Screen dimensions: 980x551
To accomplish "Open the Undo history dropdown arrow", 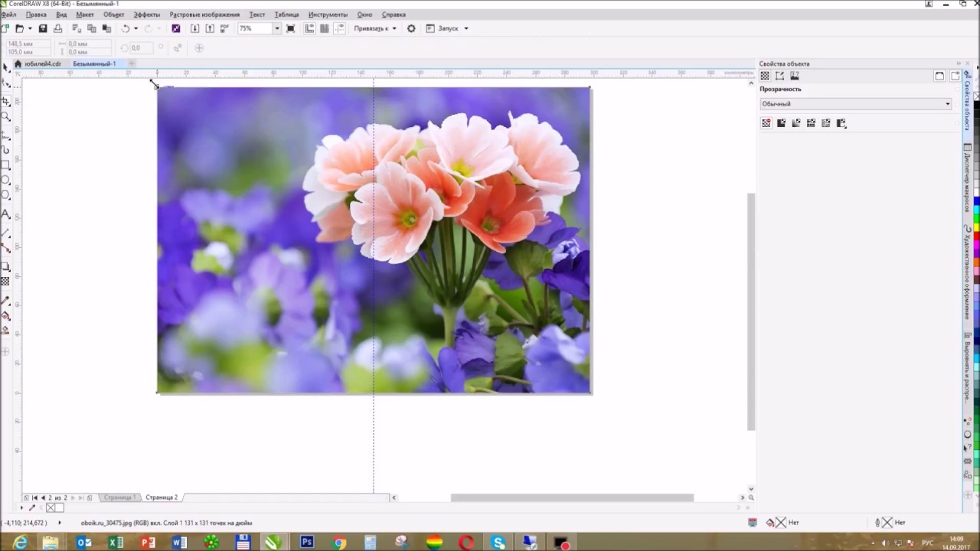I will pyautogui.click(x=136, y=28).
